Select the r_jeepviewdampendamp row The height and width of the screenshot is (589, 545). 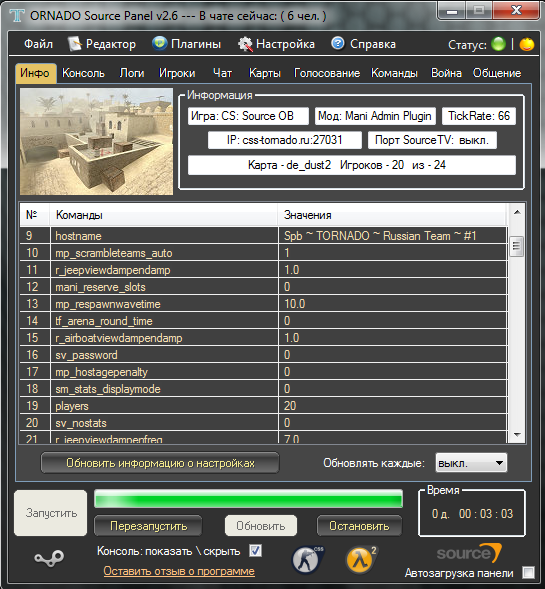pos(263,270)
